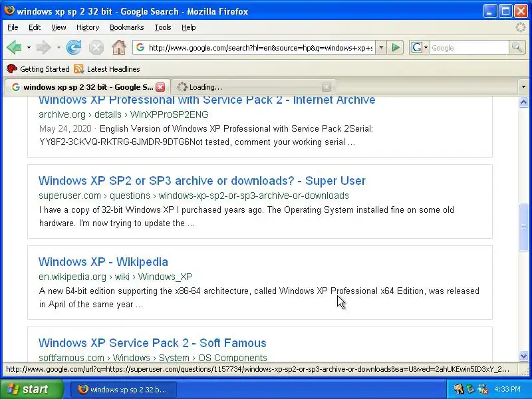Open the Getting Started bookmark
532x399 pixels.
38,69
